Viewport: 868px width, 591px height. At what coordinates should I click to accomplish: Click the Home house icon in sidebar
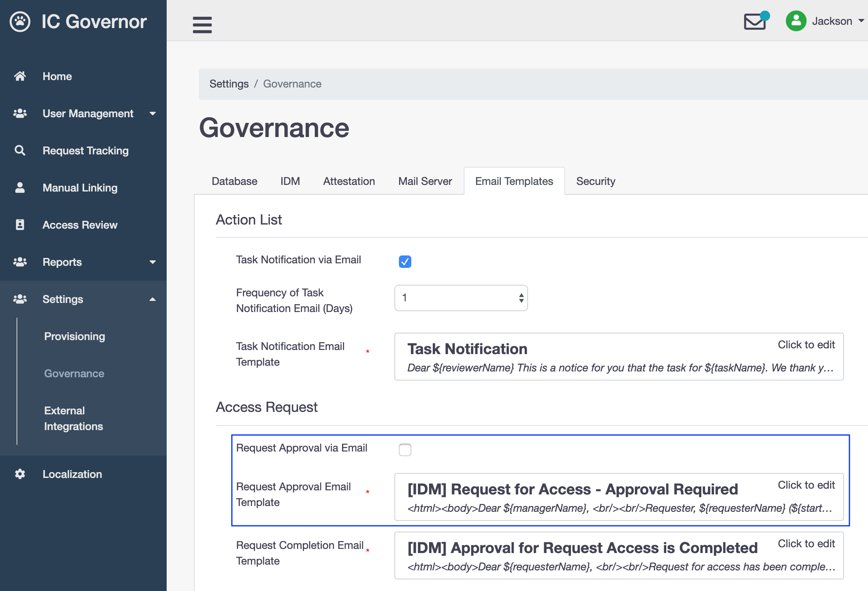(20, 76)
